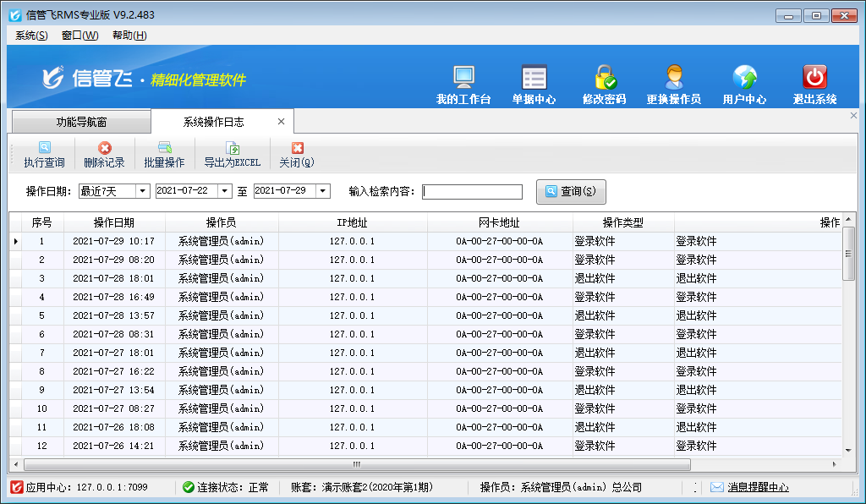
Task: Select row with date 2021-07-27 08:27
Action: tap(426, 408)
